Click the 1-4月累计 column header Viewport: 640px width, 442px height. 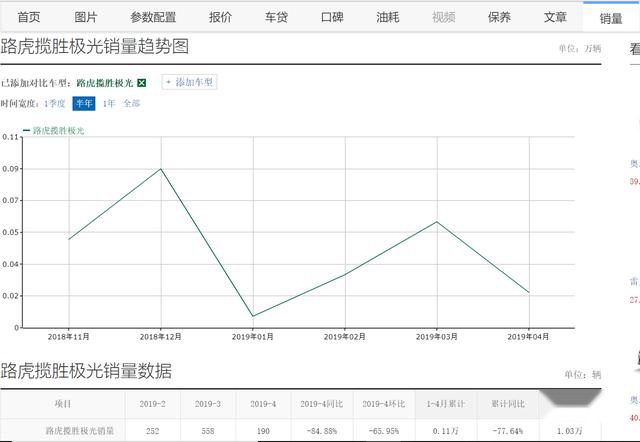(446, 404)
